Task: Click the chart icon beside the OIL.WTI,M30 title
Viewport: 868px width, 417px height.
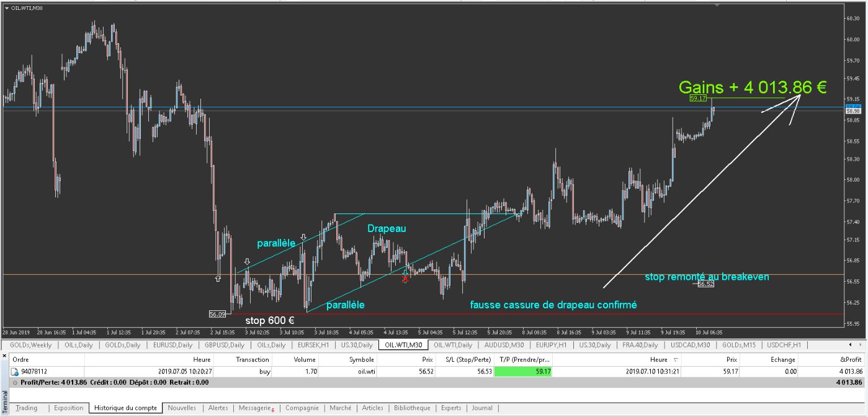Action: (6, 7)
